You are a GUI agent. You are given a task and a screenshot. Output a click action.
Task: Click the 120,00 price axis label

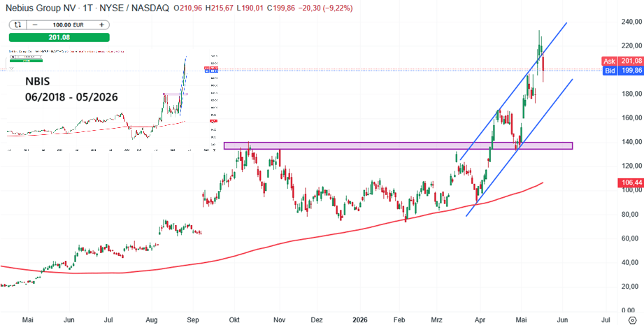click(x=631, y=166)
